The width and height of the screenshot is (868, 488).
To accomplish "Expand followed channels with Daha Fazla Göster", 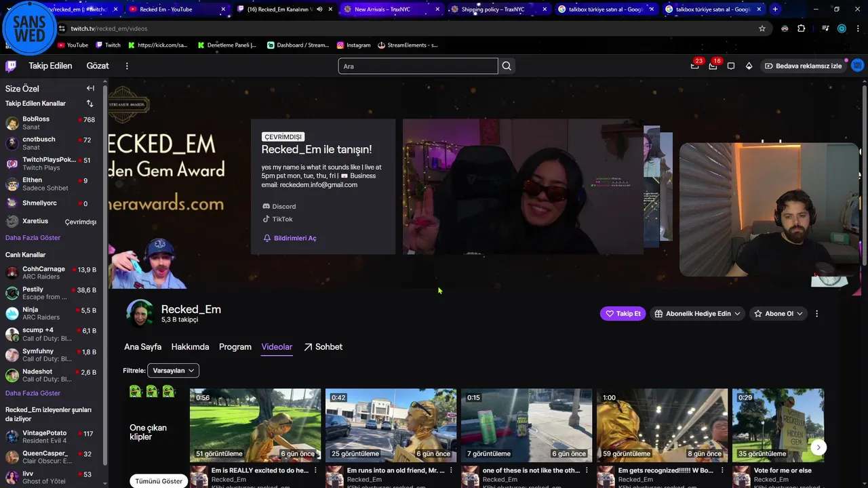I will pos(33,238).
